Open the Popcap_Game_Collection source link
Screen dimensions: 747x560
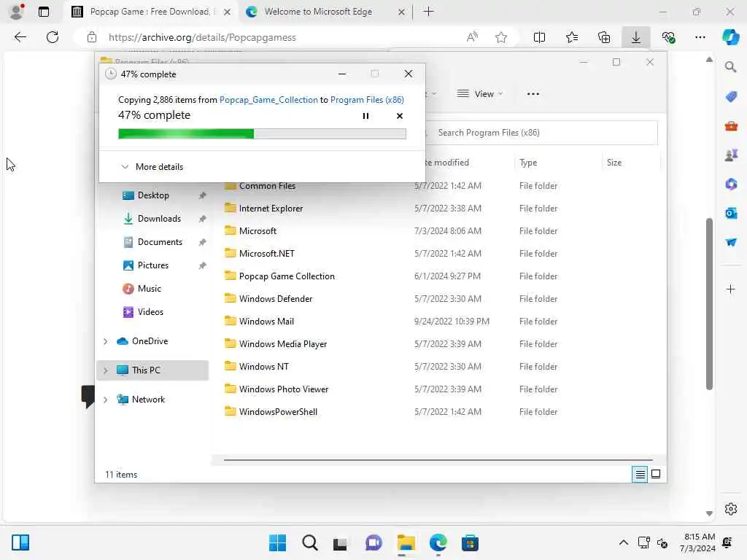click(x=268, y=99)
